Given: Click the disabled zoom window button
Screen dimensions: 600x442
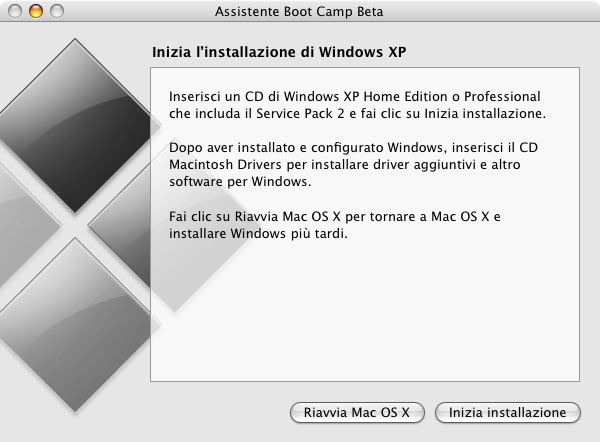Looking at the screenshot, I should (57, 11).
